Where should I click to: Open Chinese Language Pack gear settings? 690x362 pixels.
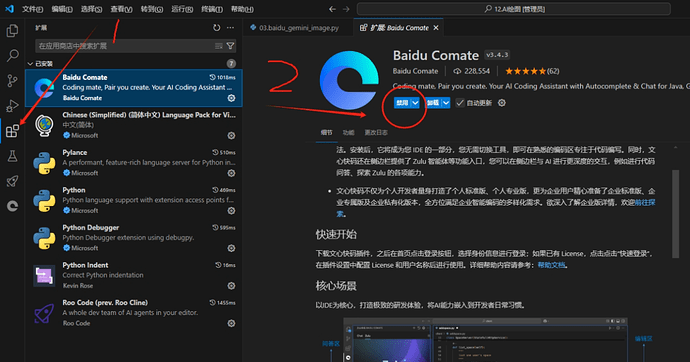[231, 135]
